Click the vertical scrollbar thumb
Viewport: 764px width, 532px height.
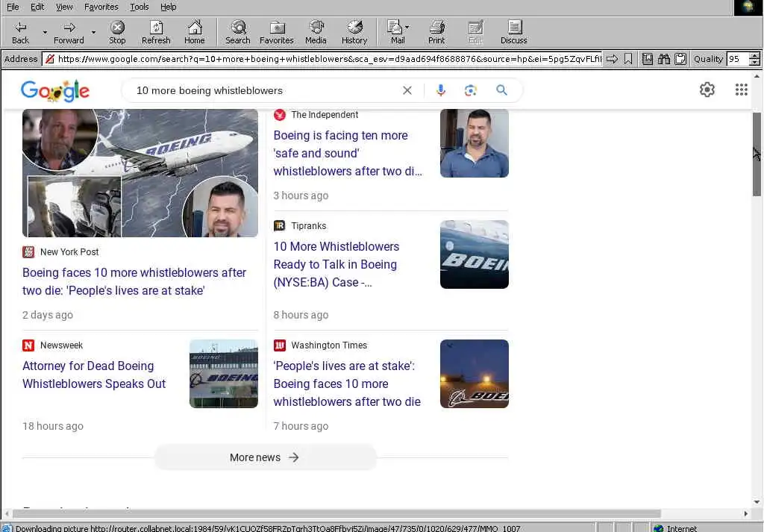coord(757,154)
